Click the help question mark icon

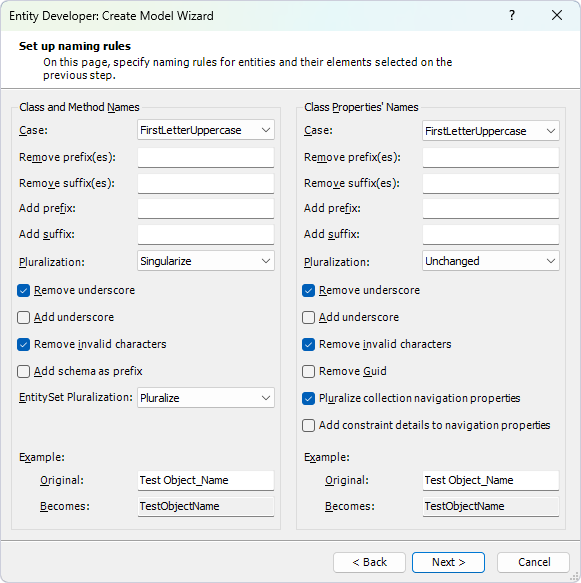click(x=512, y=16)
